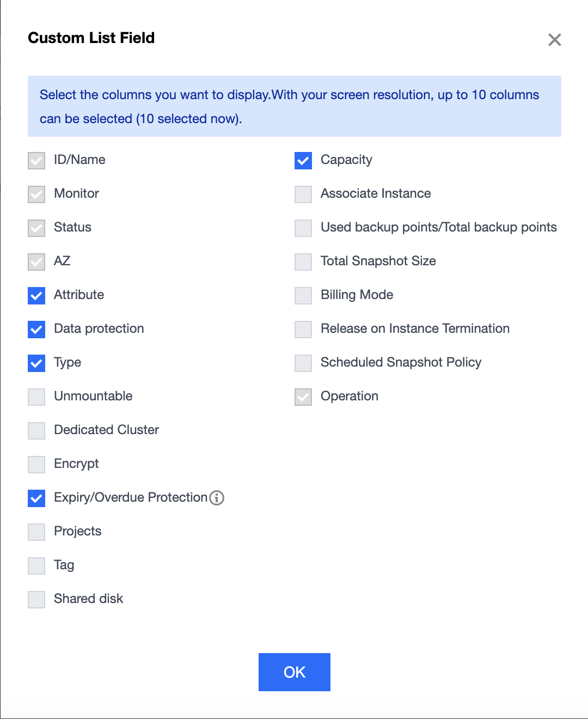Enable the Projects column checkbox
588x719 pixels.
coord(36,532)
